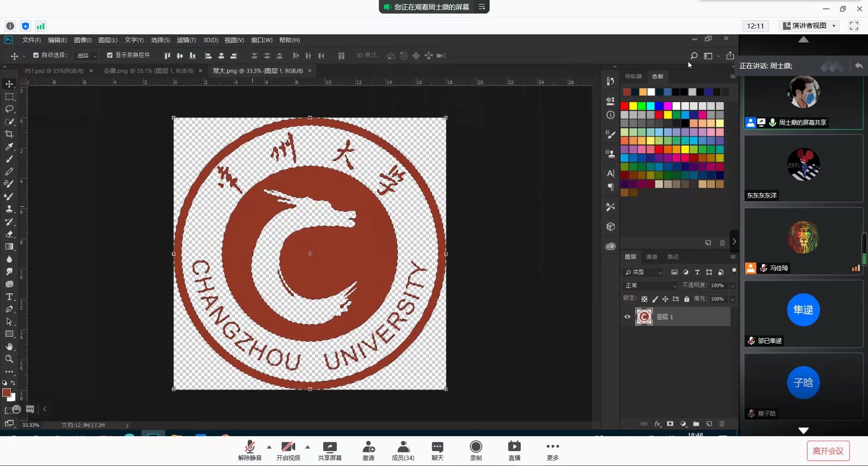Switch to the 通道 tab
Viewport: 868px width, 466px height.
[651, 257]
